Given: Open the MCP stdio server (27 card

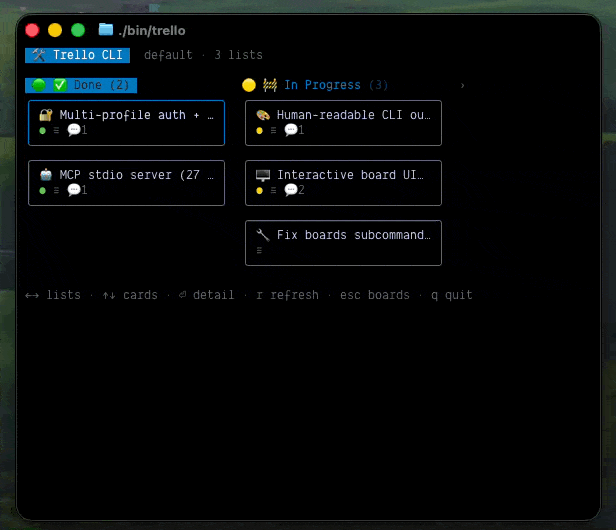Looking at the screenshot, I should (126, 183).
